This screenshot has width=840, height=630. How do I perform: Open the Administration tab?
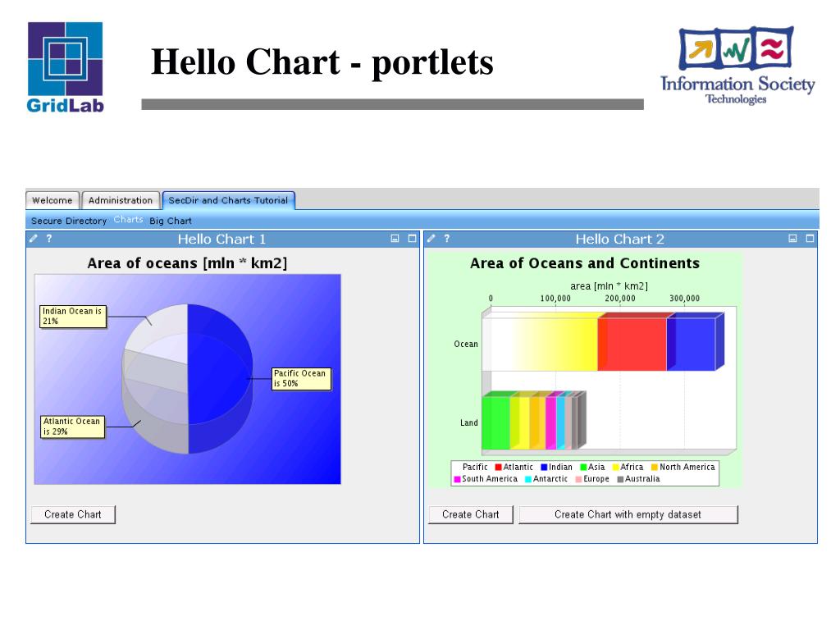(x=121, y=200)
